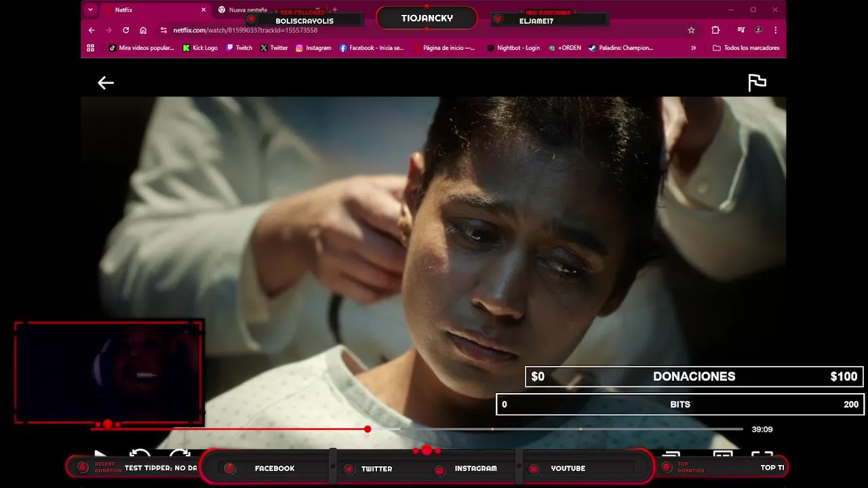This screenshot has width=868, height=488.
Task: Go back using Netflix player's back arrow
Action: (x=105, y=83)
